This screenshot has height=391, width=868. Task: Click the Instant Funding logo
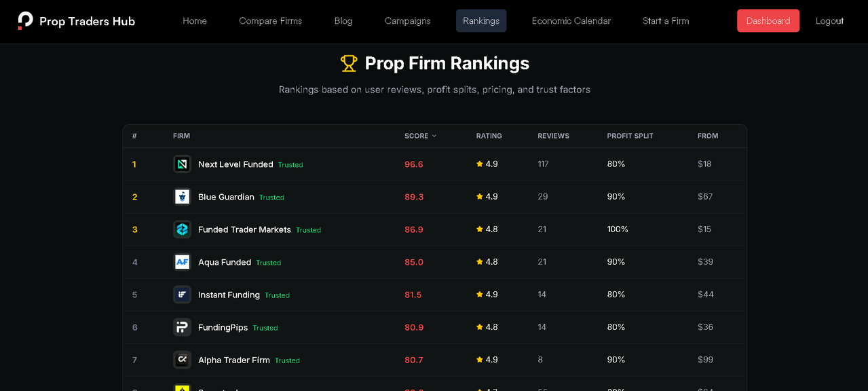click(182, 295)
